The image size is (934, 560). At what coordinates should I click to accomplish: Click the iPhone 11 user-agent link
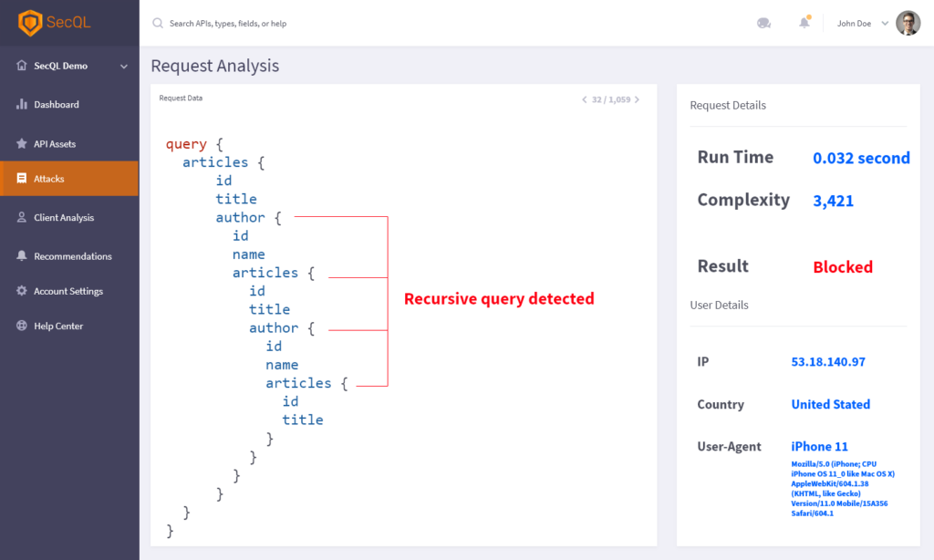tap(819, 447)
